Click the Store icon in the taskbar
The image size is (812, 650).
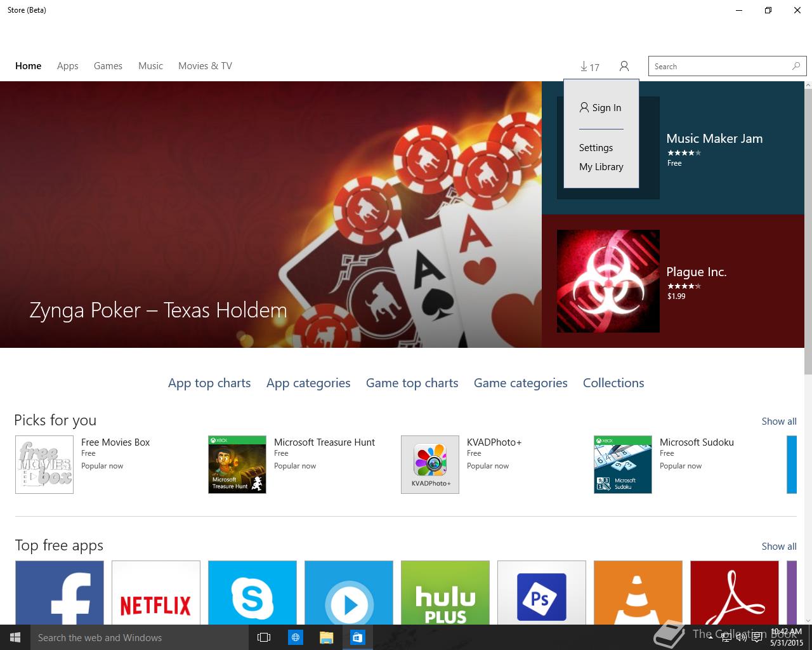tap(357, 637)
